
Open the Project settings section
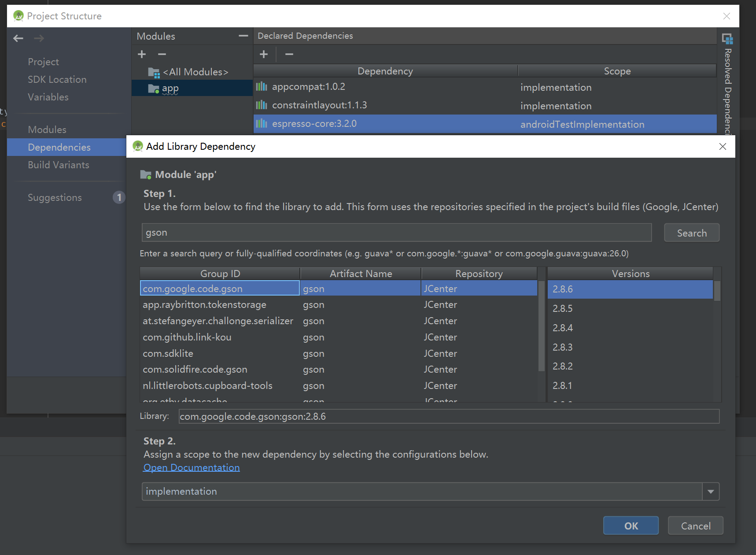click(43, 62)
